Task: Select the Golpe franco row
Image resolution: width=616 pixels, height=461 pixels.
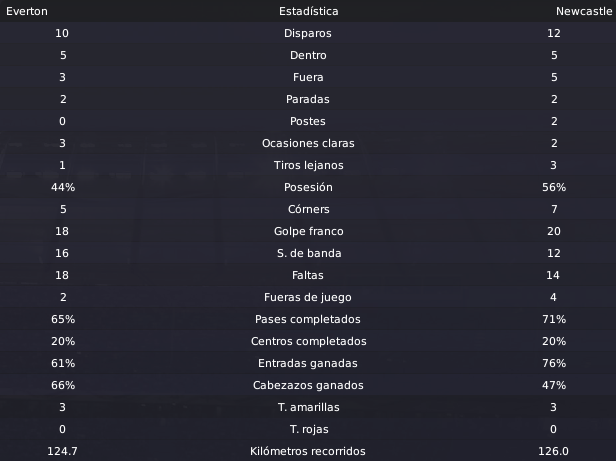Action: point(308,231)
